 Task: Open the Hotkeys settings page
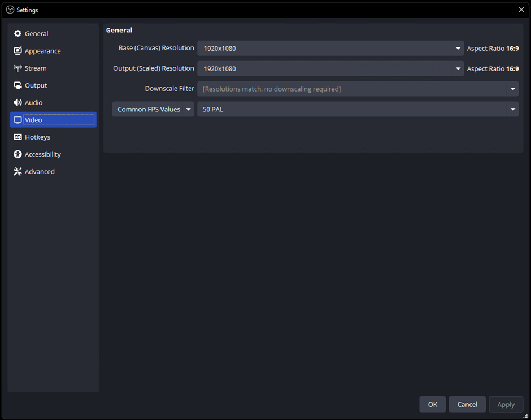click(x=37, y=137)
